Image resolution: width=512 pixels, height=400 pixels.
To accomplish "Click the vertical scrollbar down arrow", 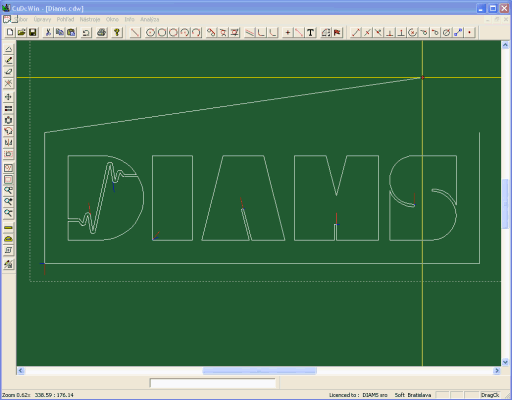I will (x=505, y=362).
